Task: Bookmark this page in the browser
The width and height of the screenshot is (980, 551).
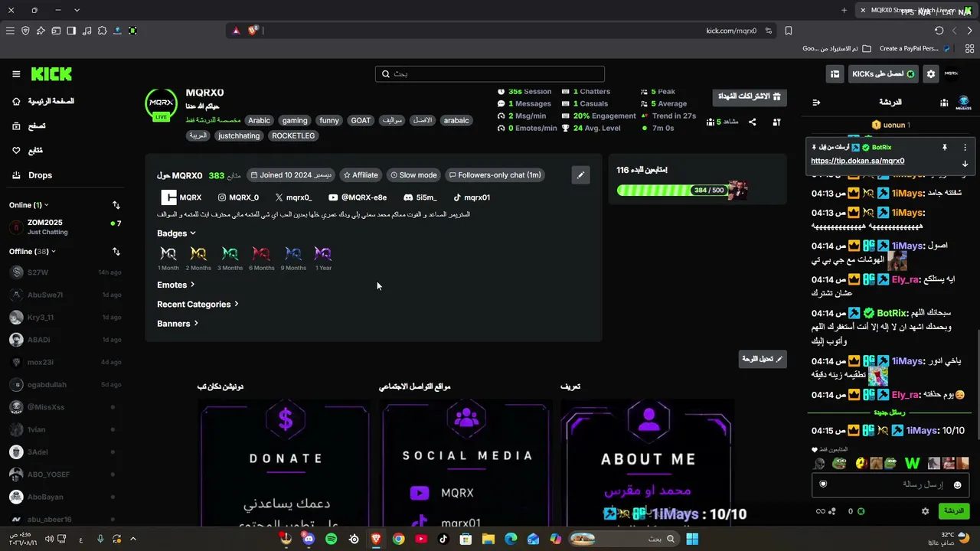Action: pos(789,31)
